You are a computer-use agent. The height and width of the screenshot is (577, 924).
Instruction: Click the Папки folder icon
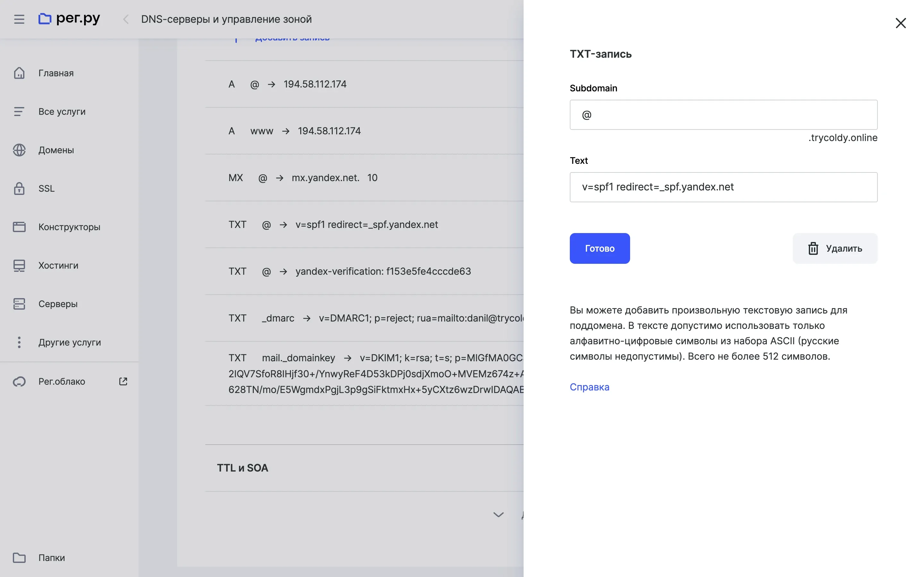19,557
